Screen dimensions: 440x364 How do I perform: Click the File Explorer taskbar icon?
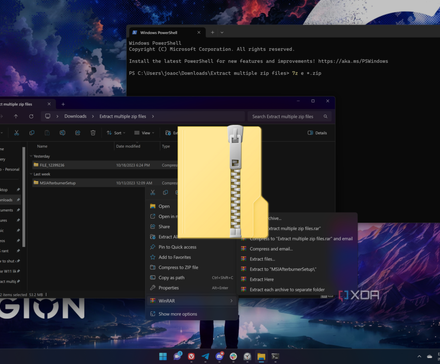tap(261, 356)
